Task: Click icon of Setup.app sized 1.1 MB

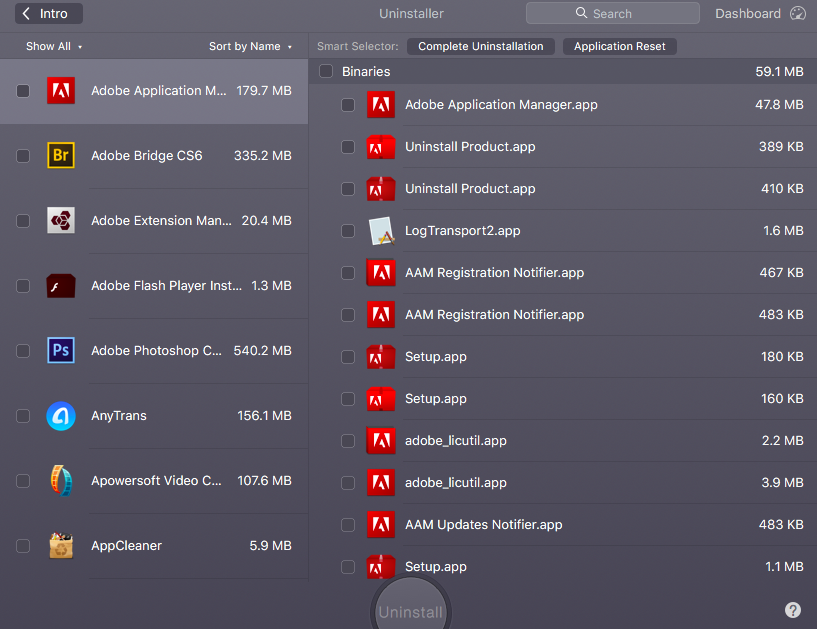Action: click(381, 566)
